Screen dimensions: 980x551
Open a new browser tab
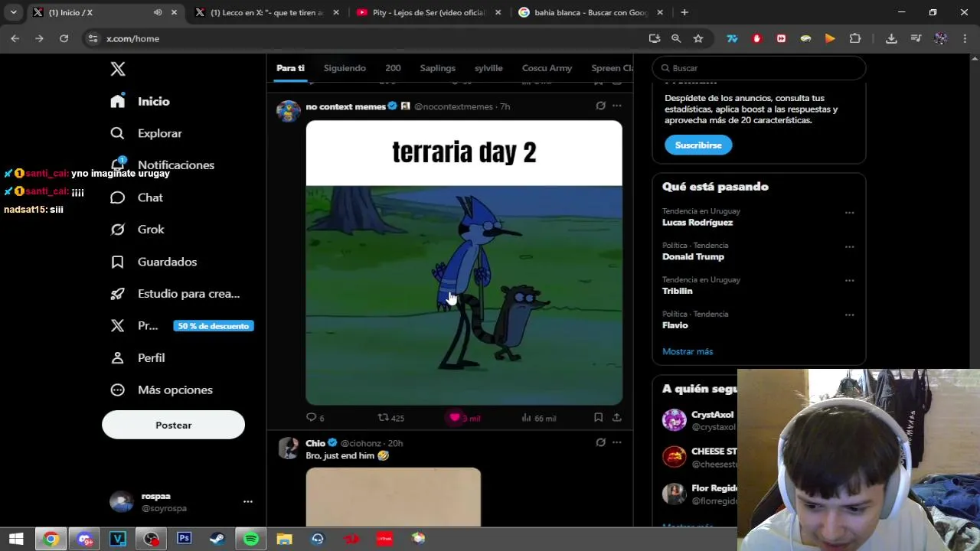click(684, 12)
